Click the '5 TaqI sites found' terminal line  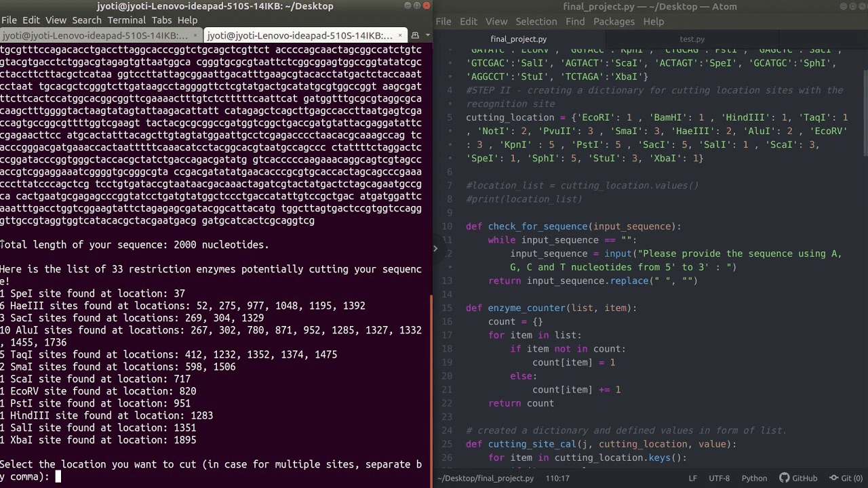pos(168,354)
